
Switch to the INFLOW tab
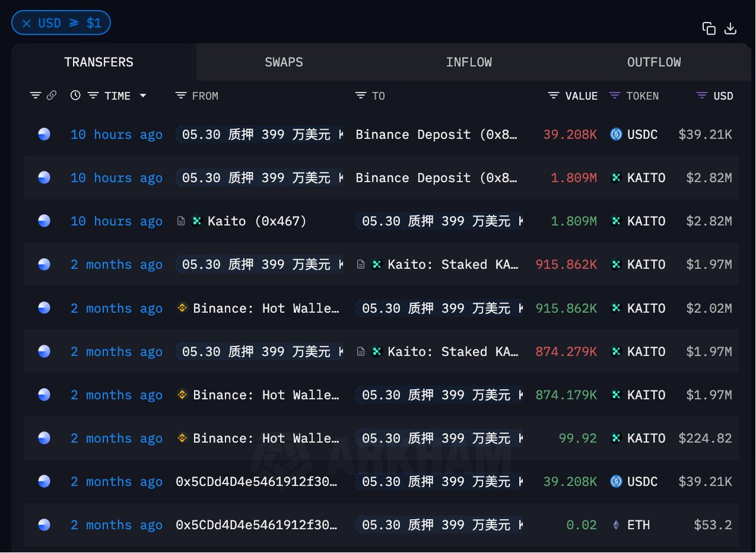tap(469, 62)
